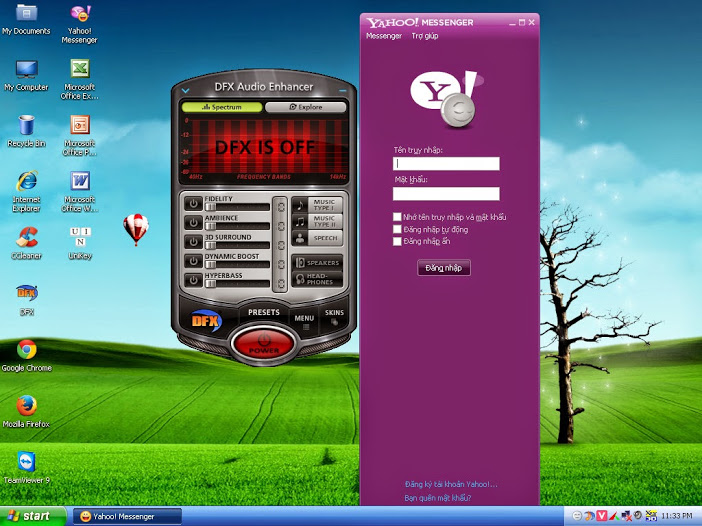Click the 'Đăng nhập' sign-in button
The image size is (702, 526).
click(444, 268)
